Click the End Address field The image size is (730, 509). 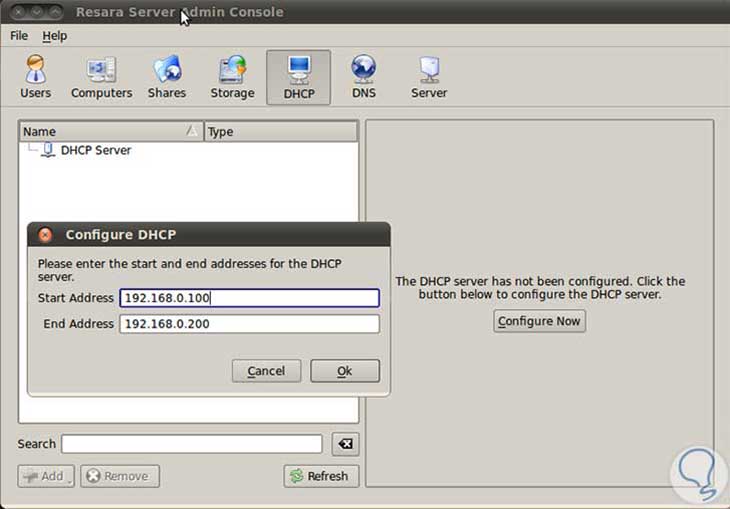[250, 324]
